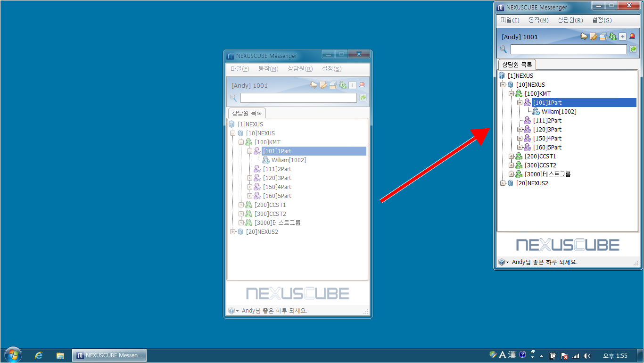Click Show desktop button at taskbar end
This screenshot has width=644, height=363.
click(641, 356)
